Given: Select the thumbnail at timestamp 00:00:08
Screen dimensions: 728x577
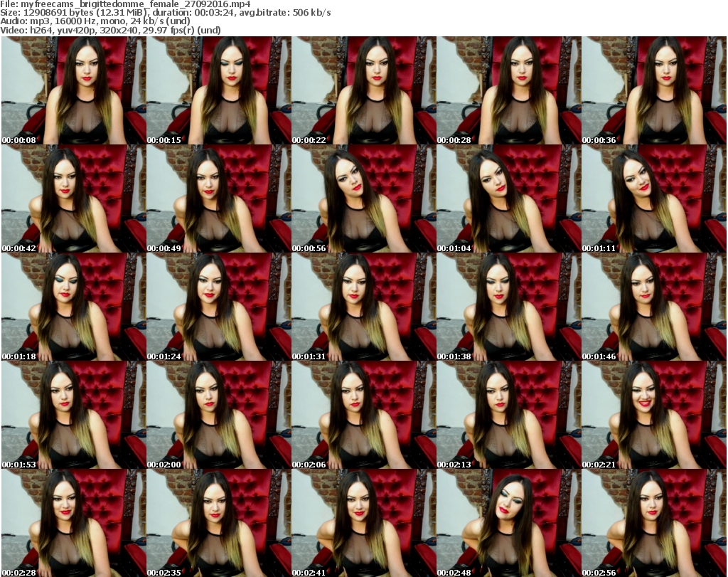Looking at the screenshot, I should (x=73, y=90).
